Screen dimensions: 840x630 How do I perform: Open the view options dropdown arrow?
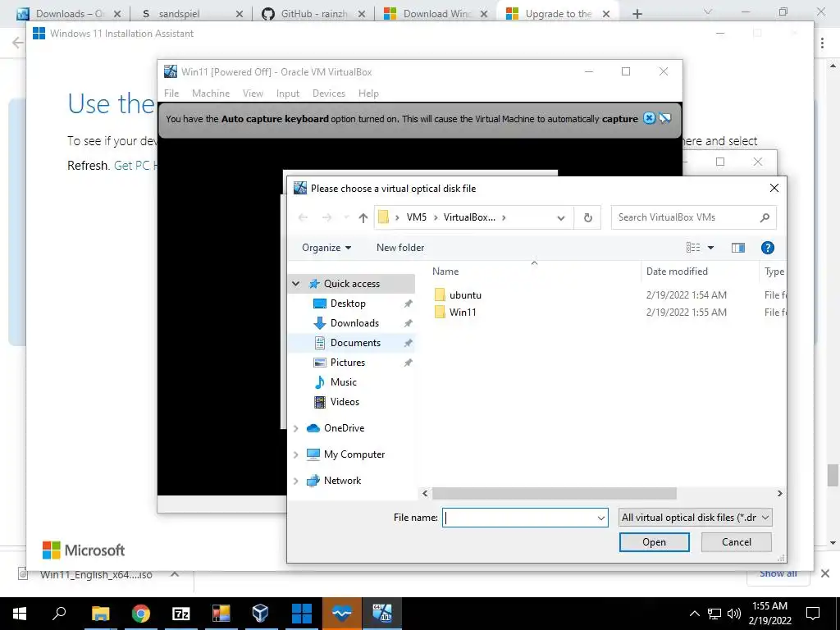(711, 248)
